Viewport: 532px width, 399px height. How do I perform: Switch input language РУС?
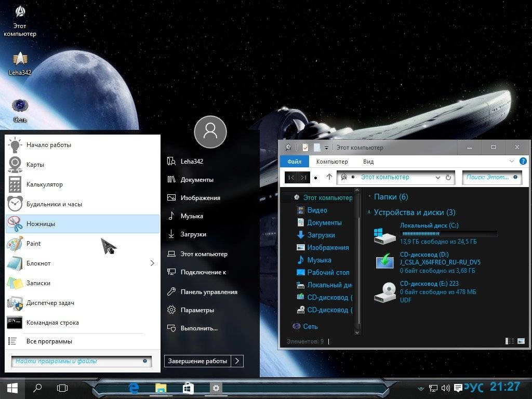click(x=474, y=388)
